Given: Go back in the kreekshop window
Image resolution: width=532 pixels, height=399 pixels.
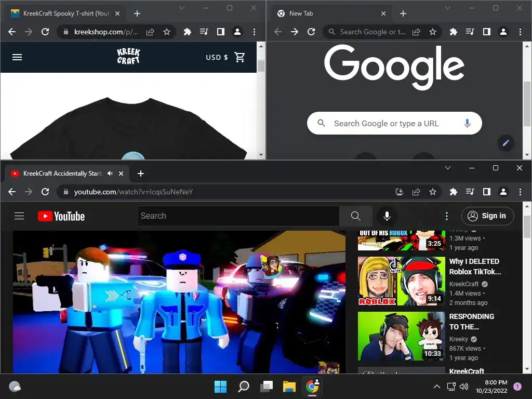Looking at the screenshot, I should click(x=12, y=32).
